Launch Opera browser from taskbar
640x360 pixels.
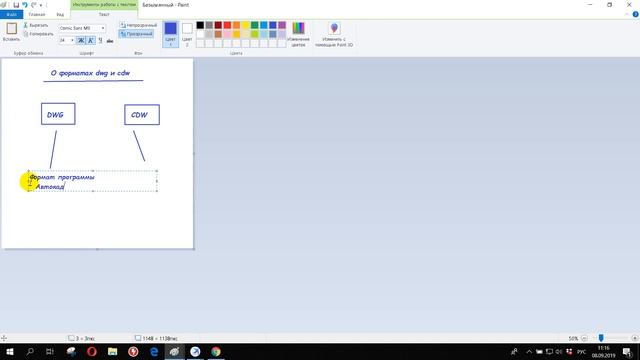click(92, 351)
